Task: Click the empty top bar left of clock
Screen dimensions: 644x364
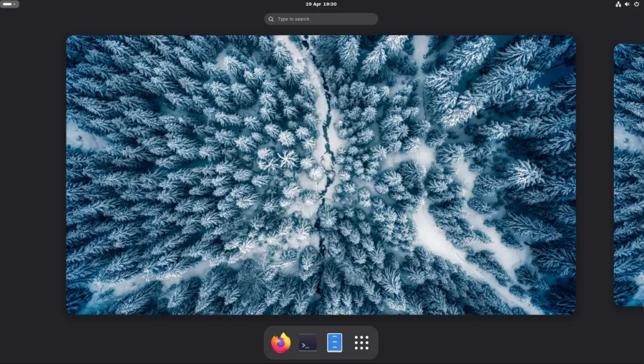Action: (179, 4)
